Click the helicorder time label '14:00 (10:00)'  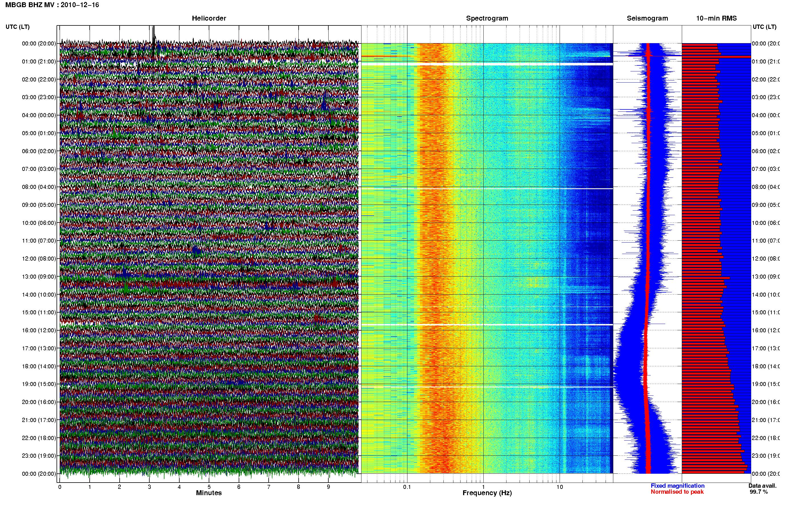tap(39, 295)
